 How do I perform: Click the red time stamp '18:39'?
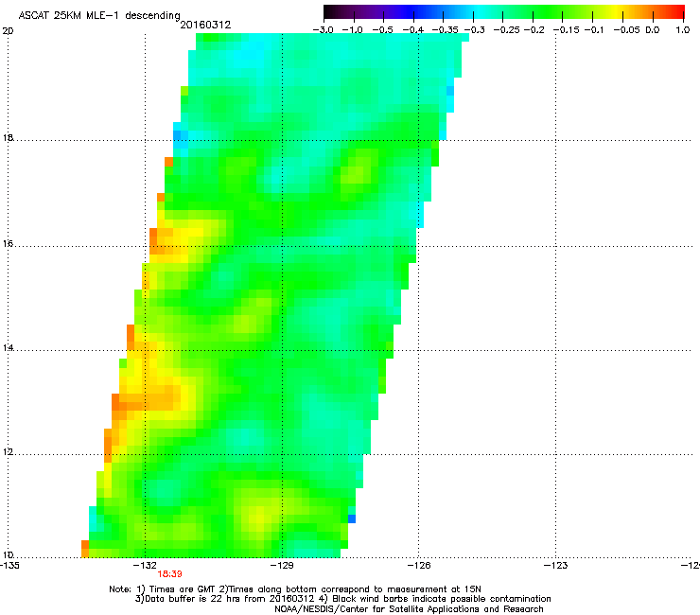[x=169, y=574]
